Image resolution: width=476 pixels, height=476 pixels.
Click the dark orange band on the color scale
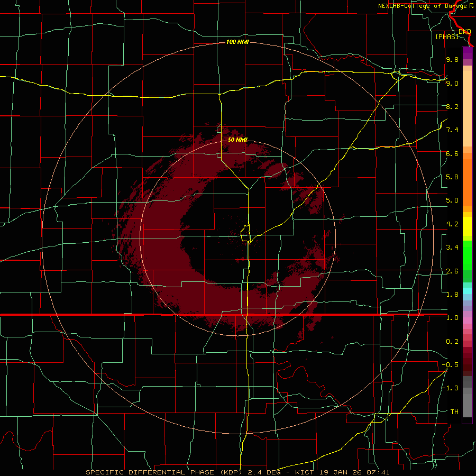pos(467,182)
